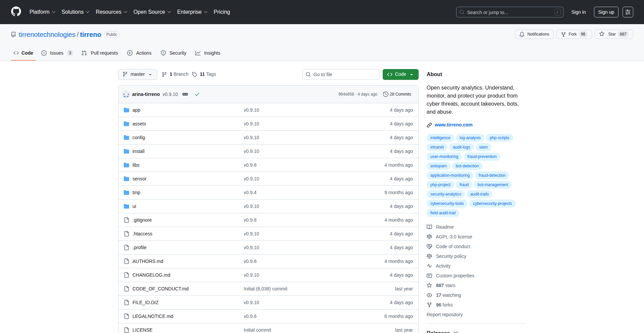Click the Notifications bell icon
Screen dimensions: 644x333
[522, 34]
